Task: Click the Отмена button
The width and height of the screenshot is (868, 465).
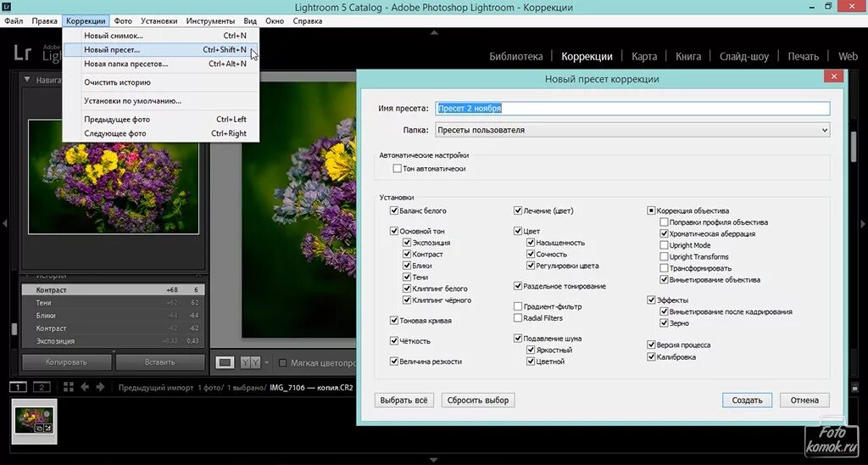Action: pos(804,401)
